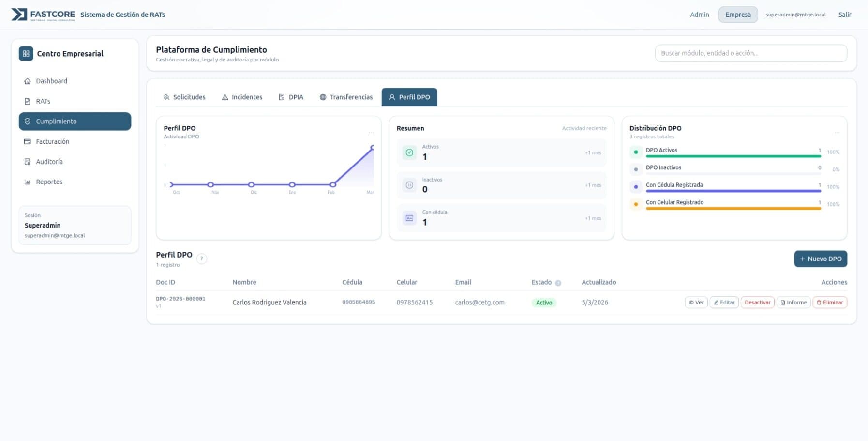Log out using the Salir link
Viewport: 868px width, 441px height.
pyautogui.click(x=844, y=15)
